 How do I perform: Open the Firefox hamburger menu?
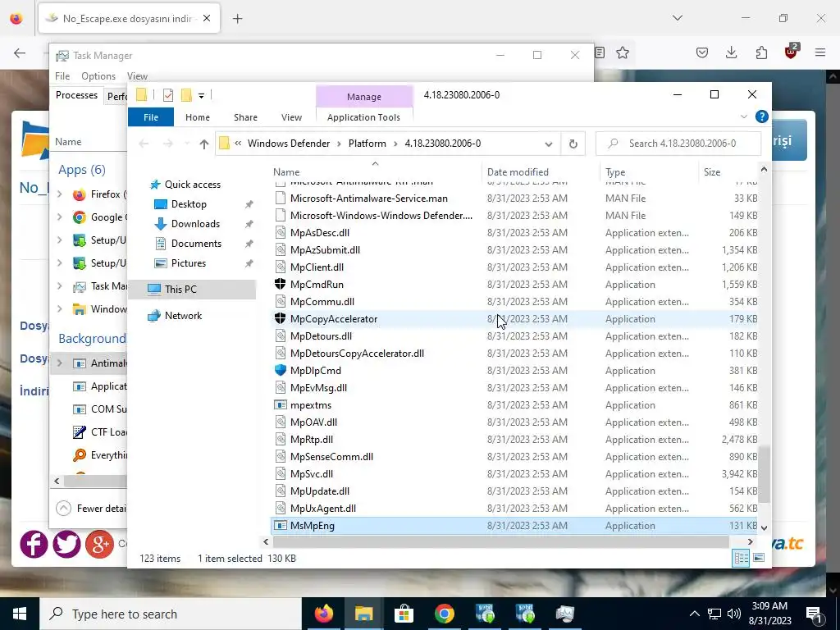click(x=819, y=52)
